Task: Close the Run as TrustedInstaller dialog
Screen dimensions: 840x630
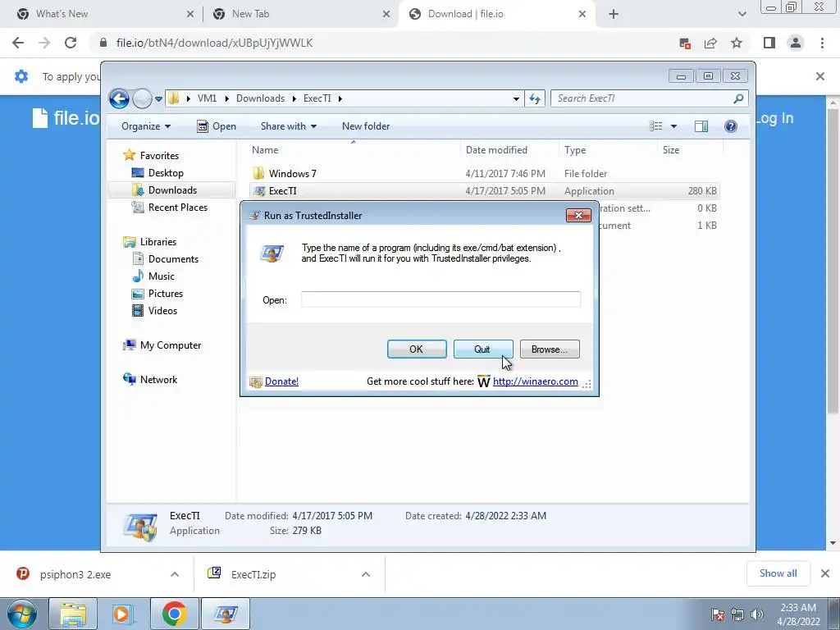Action: 578,216
